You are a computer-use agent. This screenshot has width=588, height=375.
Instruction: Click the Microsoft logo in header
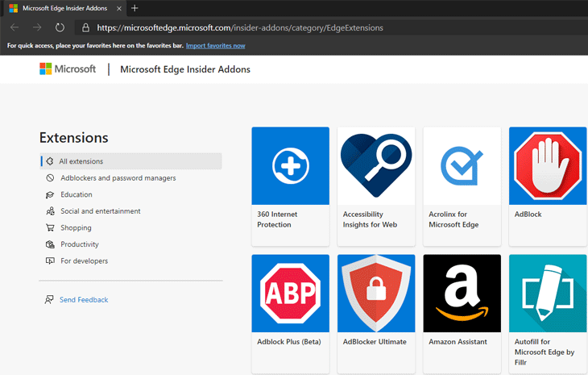pyautogui.click(x=68, y=69)
